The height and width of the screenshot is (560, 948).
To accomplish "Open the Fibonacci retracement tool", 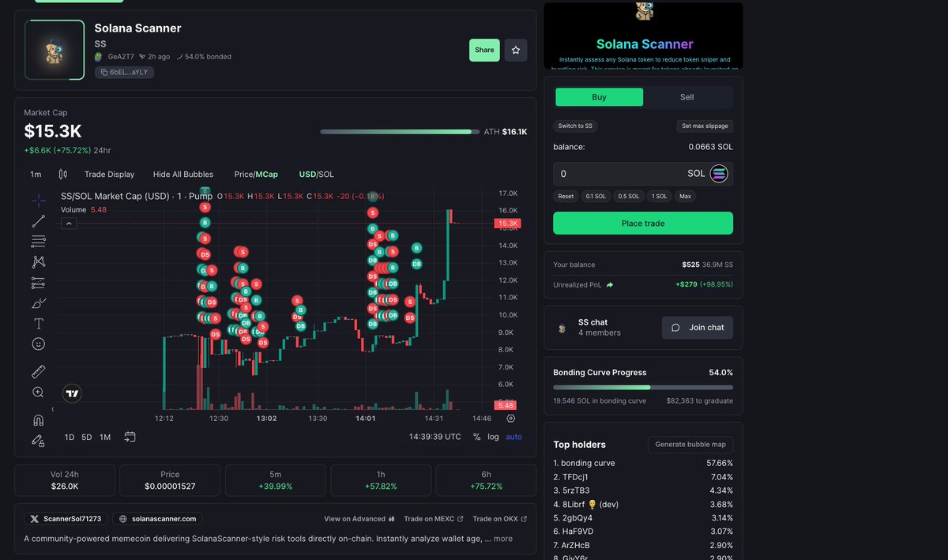I will 38,242.
